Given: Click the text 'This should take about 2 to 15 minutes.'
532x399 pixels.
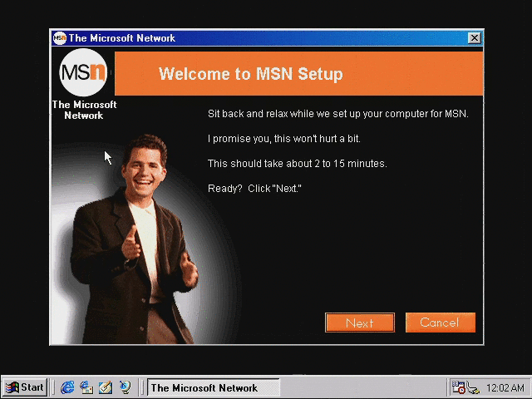Looking at the screenshot, I should (298, 164).
